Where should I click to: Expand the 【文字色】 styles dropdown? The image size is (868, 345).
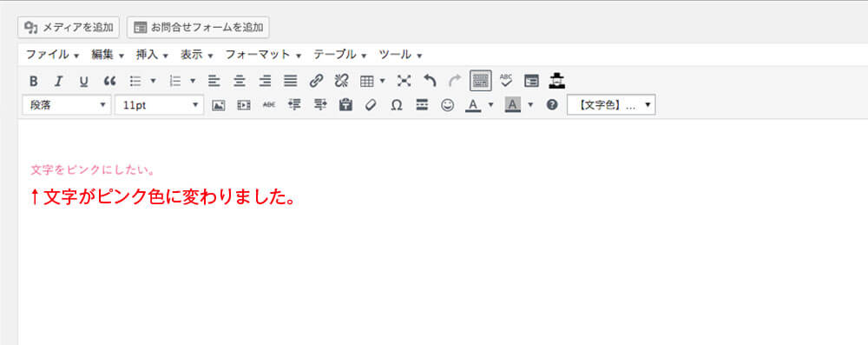pos(611,105)
